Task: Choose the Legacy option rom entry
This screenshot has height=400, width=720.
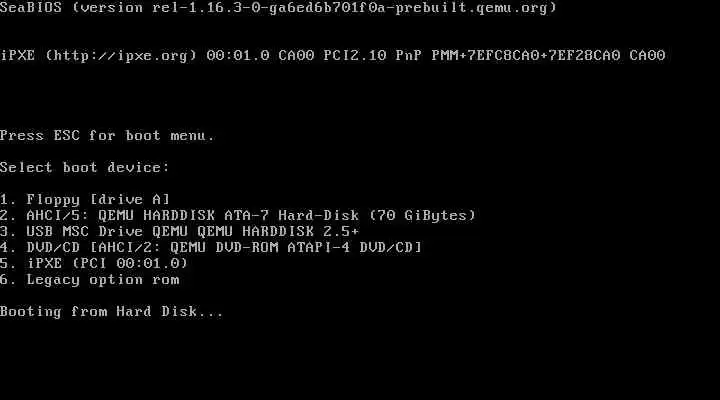Action: [x=90, y=280]
